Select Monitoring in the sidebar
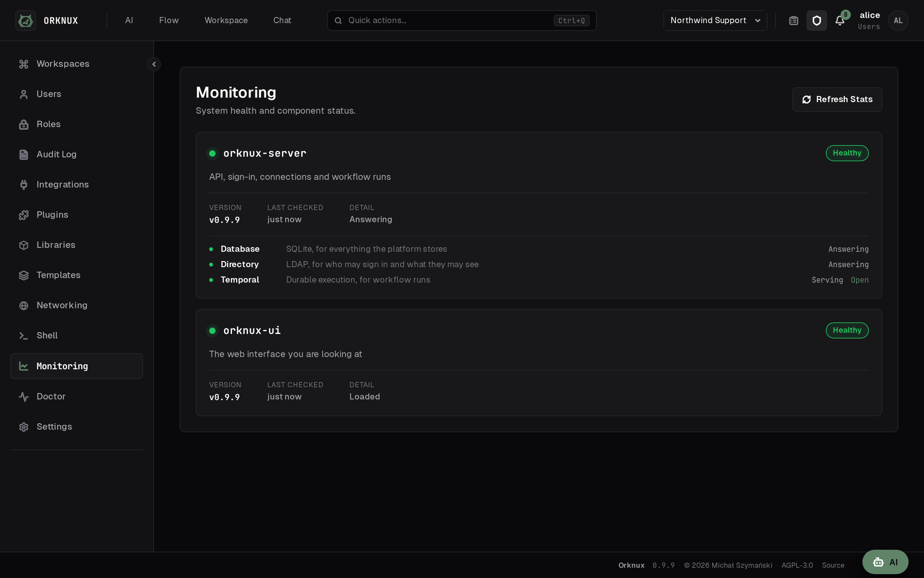924x578 pixels. click(x=76, y=366)
